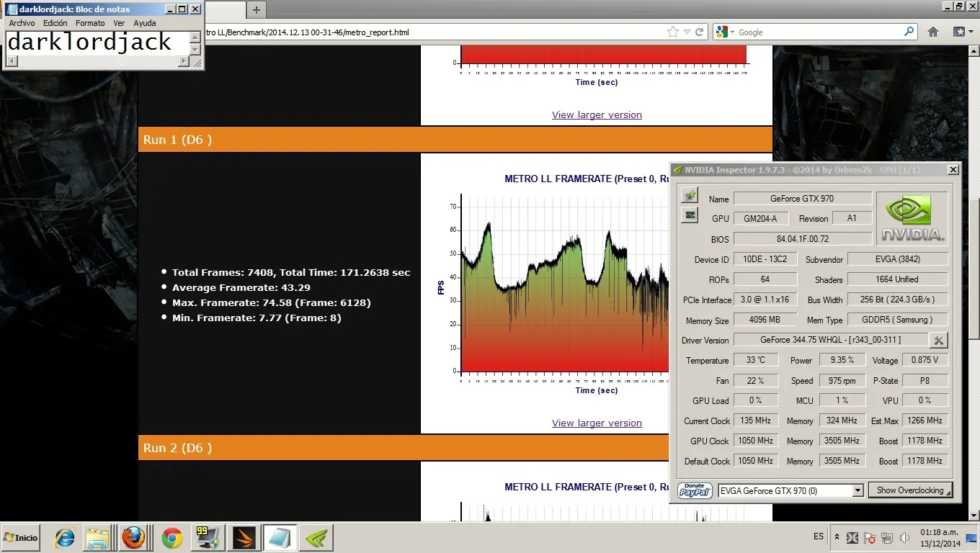Click the NVIDIA logo in Inspector

coord(912,219)
